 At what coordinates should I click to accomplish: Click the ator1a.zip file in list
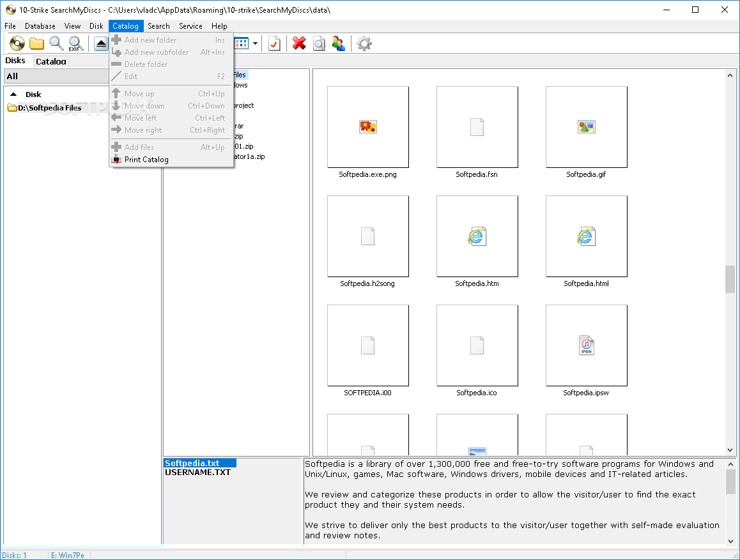click(249, 156)
